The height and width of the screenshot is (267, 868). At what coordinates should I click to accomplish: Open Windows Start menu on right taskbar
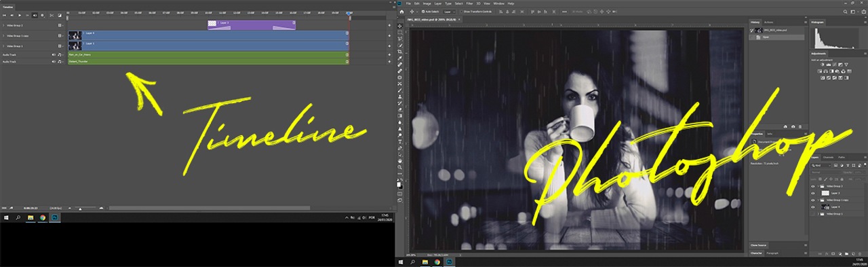[401, 262]
